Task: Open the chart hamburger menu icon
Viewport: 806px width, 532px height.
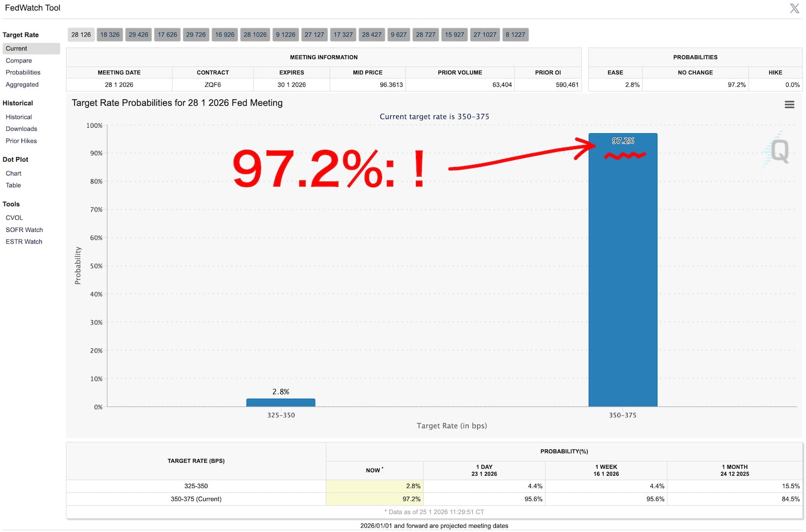Action: tap(789, 105)
